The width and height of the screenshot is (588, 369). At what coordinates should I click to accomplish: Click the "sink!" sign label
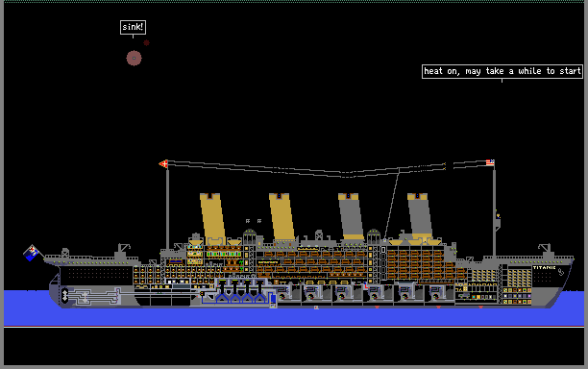(x=133, y=27)
